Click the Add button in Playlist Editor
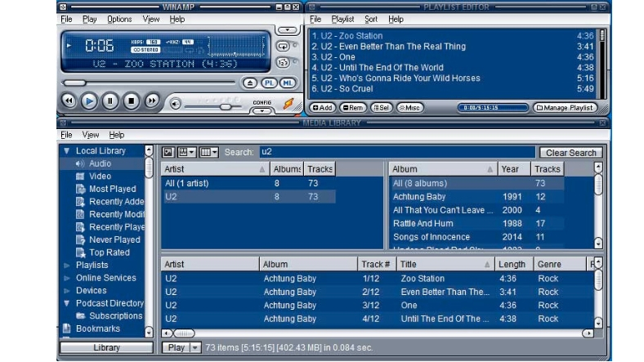The width and height of the screenshot is (644, 362). [x=323, y=108]
